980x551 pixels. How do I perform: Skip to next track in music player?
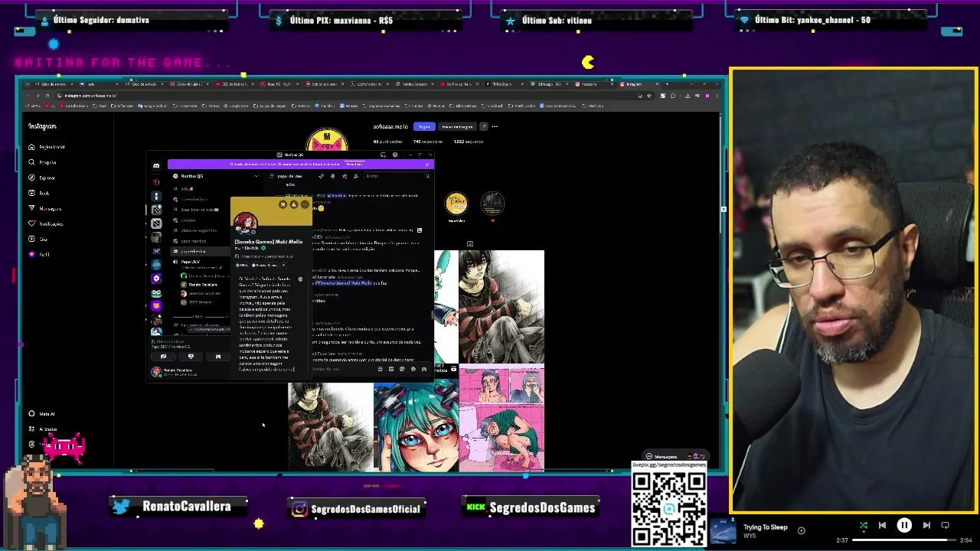(x=926, y=526)
